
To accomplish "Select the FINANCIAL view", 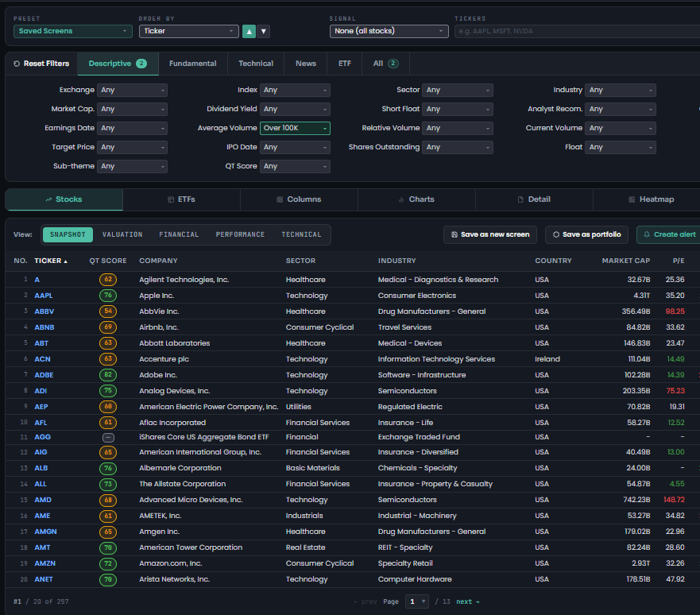I will (x=179, y=234).
